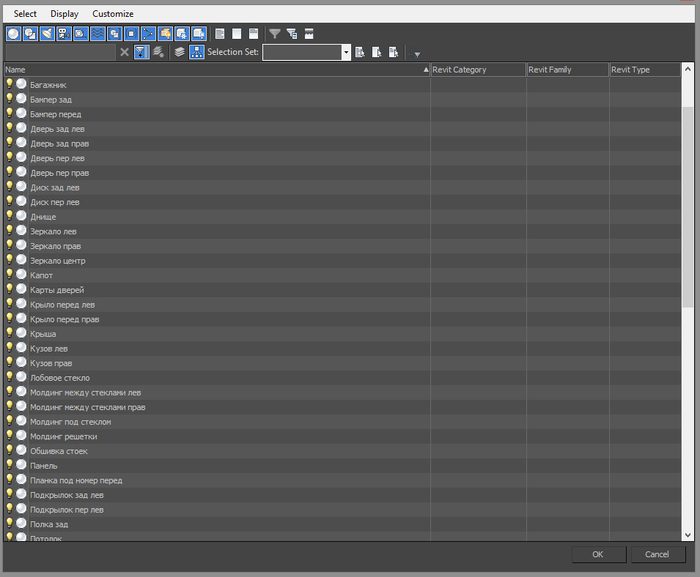The height and width of the screenshot is (577, 700).
Task: Click the Revit Type column header
Action: [646, 70]
